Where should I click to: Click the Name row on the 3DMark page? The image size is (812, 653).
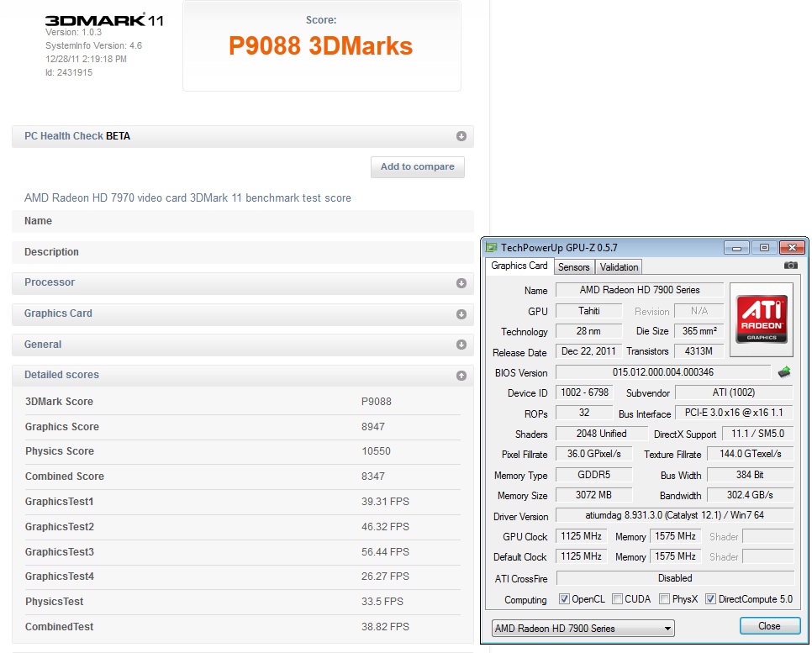242,221
